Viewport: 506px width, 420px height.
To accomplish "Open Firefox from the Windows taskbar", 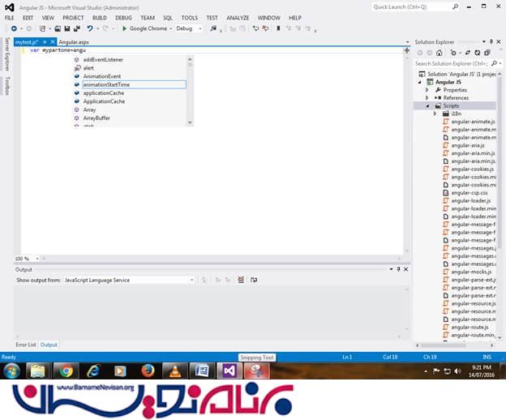I will (x=148, y=371).
